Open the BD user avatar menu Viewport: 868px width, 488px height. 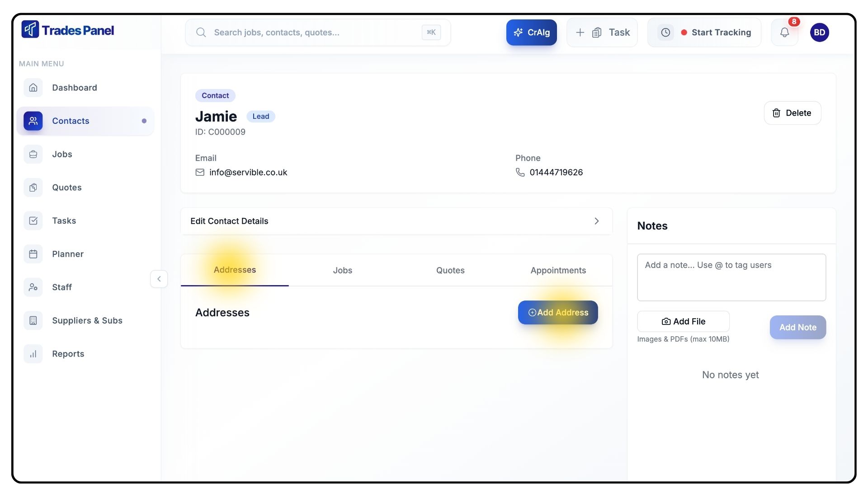819,33
